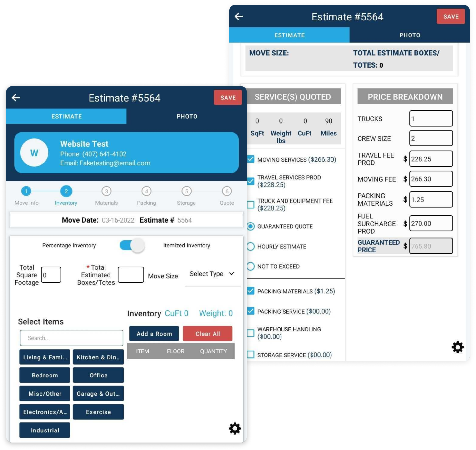Save the current estimate
Image resolution: width=476 pixels, height=450 pixels.
pos(228,97)
